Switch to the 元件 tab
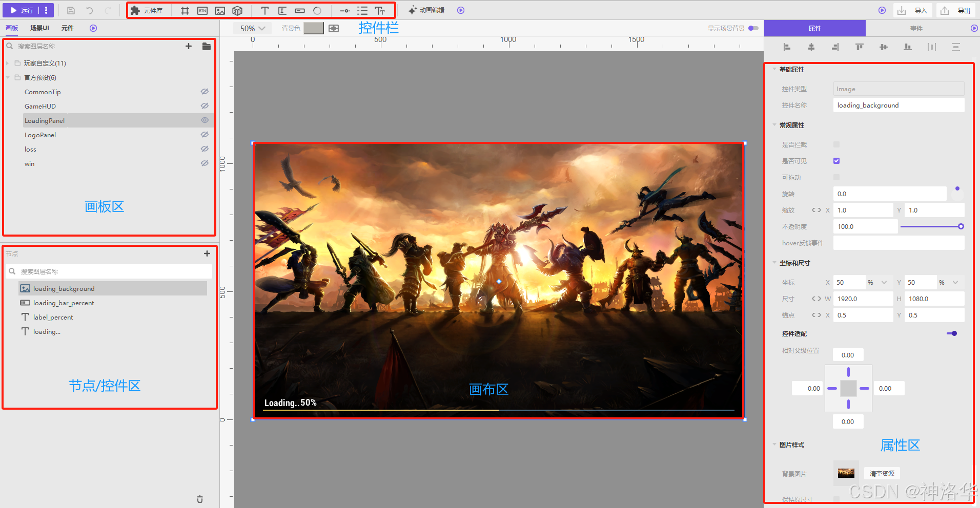This screenshot has width=980, height=508. point(68,28)
